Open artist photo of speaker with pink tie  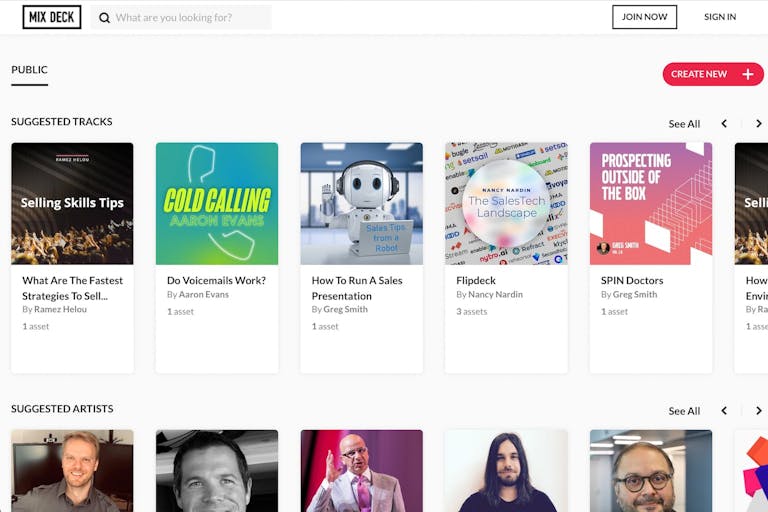click(361, 471)
